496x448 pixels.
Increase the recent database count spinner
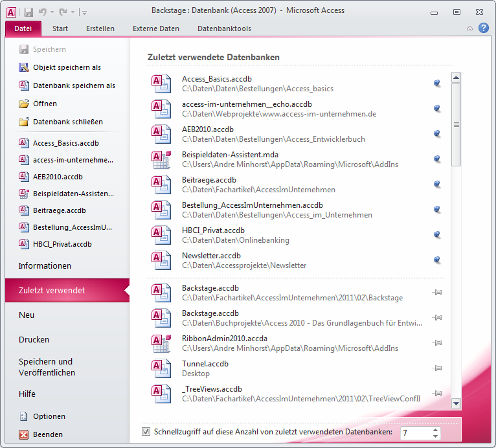click(x=436, y=429)
